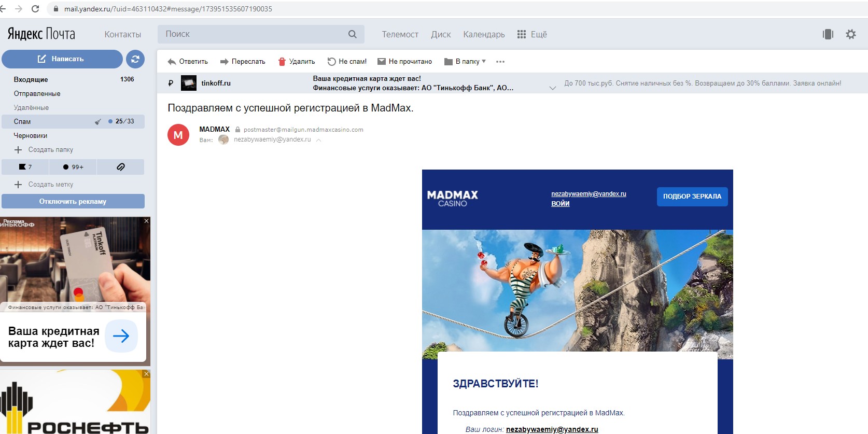This screenshot has width=868, height=434.
Task: Close the Tinkoff ad banner
Action: (146, 221)
